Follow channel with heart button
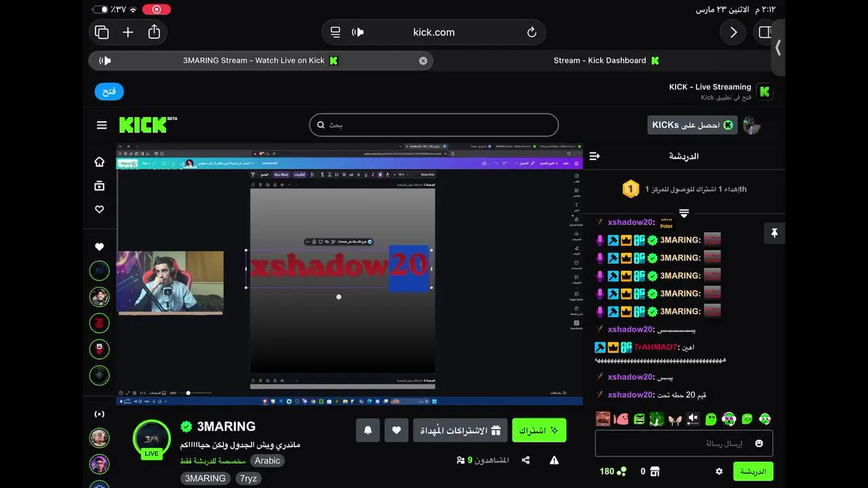This screenshot has height=488, width=868. [x=397, y=430]
